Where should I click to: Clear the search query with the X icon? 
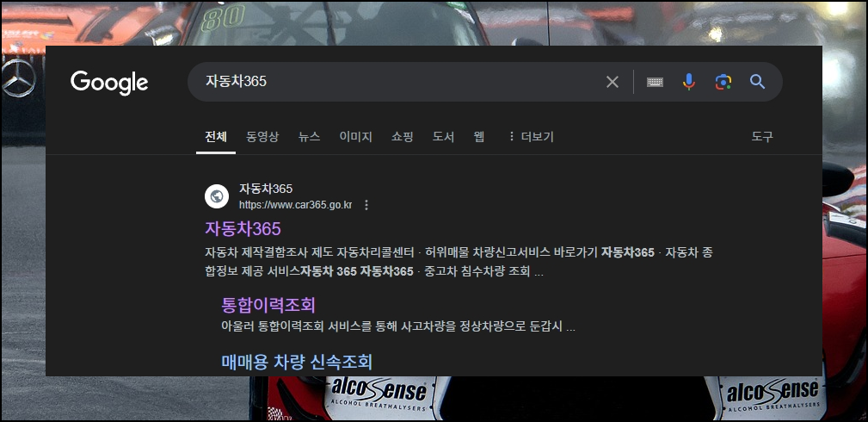tap(613, 82)
